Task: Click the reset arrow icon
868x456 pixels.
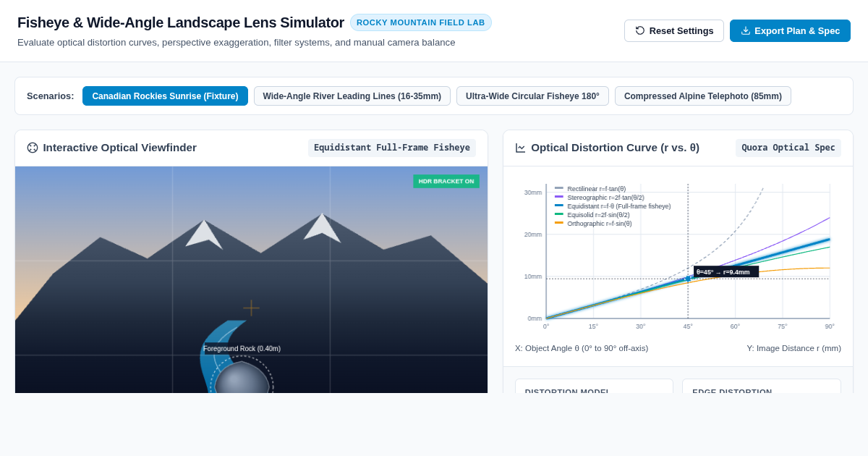Action: click(640, 30)
